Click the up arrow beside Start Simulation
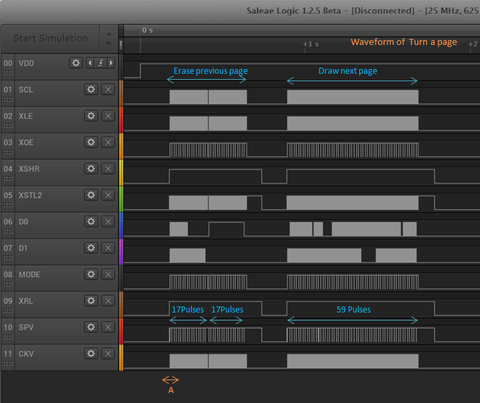This screenshot has height=403, width=480. tap(108, 34)
